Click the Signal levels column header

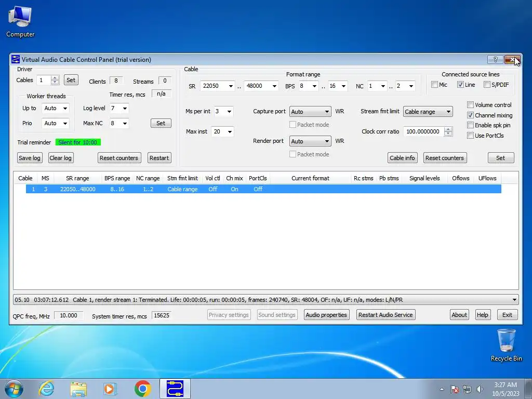tap(424, 178)
